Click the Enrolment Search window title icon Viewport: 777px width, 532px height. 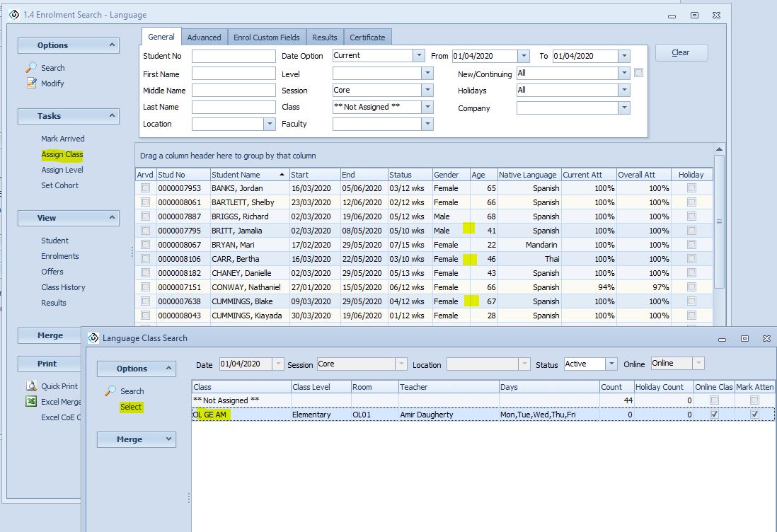click(14, 14)
